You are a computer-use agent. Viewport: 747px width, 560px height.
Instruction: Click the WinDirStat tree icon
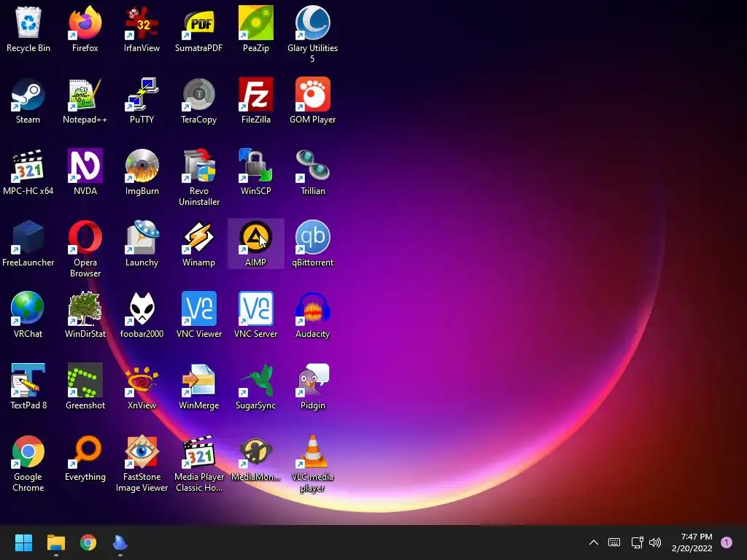point(85,308)
